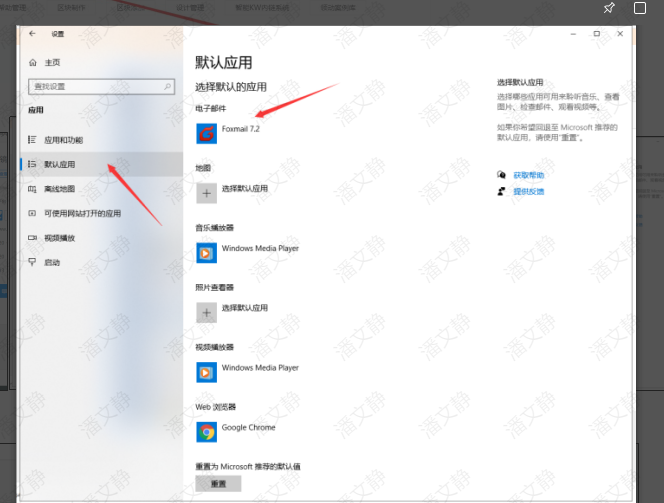
Task: Open 可使用网站打开的应用 page
Action: coord(81,213)
